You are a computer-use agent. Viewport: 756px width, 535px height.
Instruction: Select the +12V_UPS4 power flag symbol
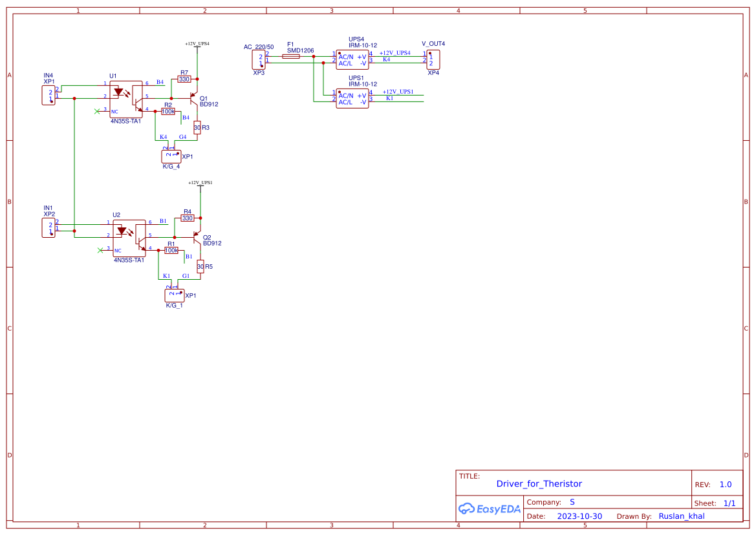[197, 47]
